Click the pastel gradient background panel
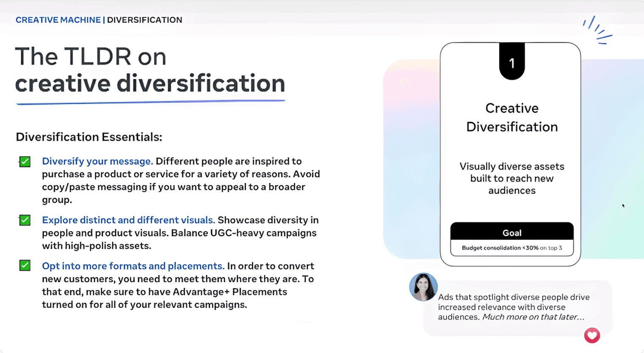Screen dimensions: 644x353 [x=407, y=157]
